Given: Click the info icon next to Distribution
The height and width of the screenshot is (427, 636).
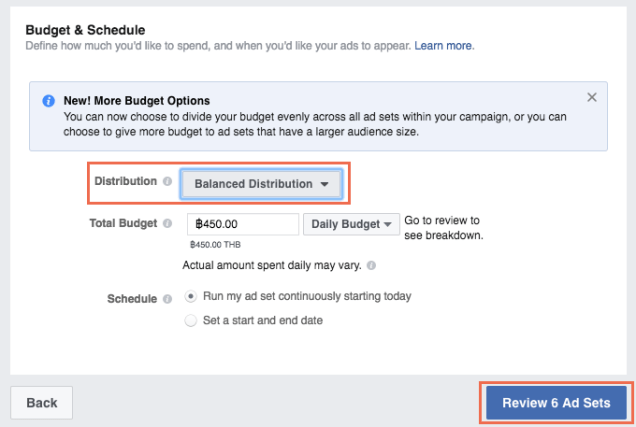Looking at the screenshot, I should click(168, 181).
